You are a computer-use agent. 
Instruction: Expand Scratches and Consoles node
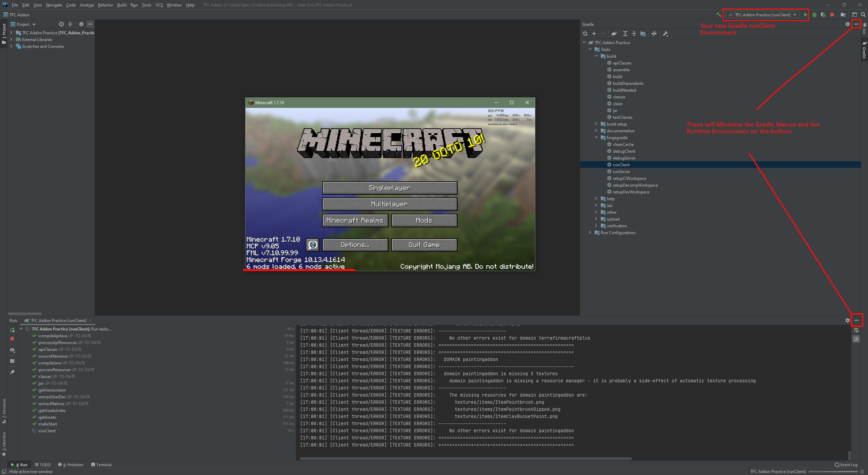pyautogui.click(x=11, y=46)
